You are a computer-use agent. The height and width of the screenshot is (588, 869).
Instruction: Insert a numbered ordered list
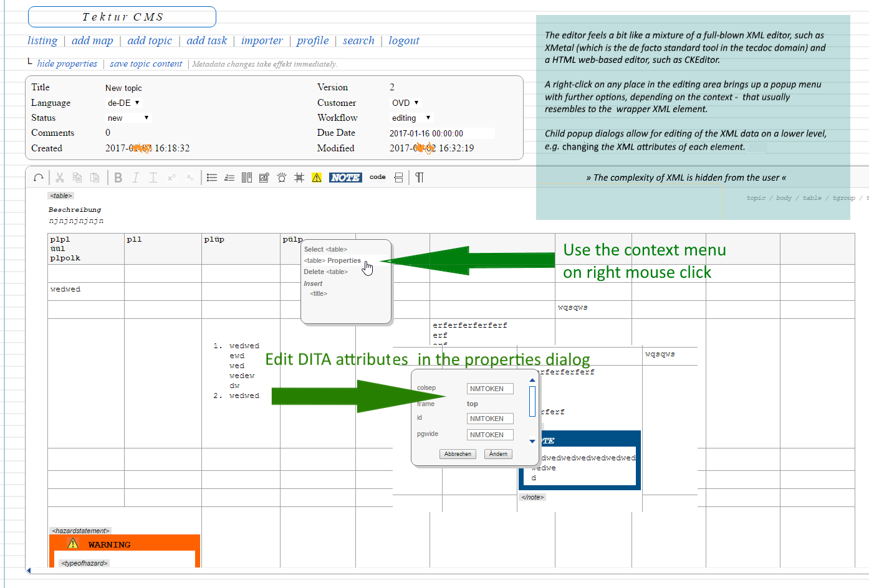point(229,178)
